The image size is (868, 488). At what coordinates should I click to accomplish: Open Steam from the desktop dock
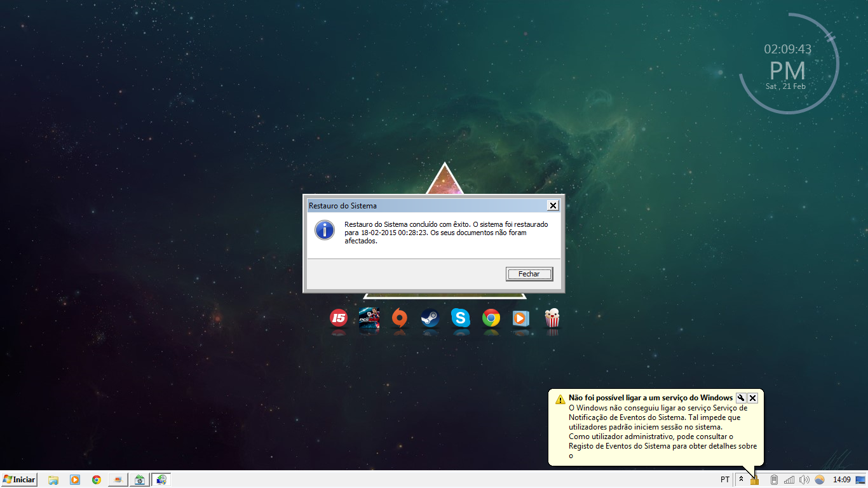tap(430, 318)
